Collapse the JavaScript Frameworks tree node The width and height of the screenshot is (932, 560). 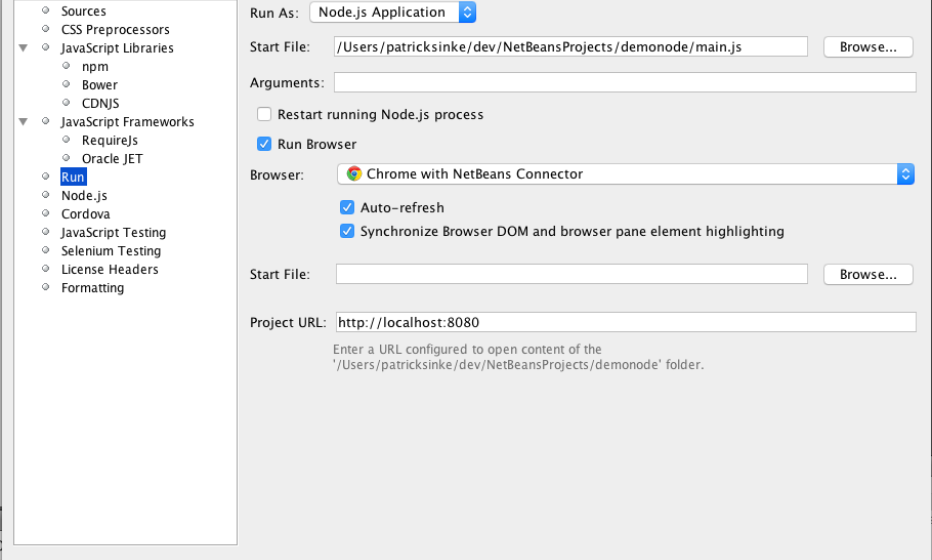[23, 122]
